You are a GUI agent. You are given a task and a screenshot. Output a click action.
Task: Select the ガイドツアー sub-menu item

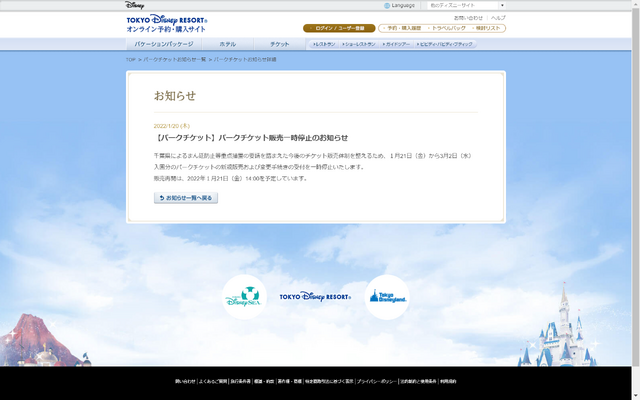tap(396, 44)
